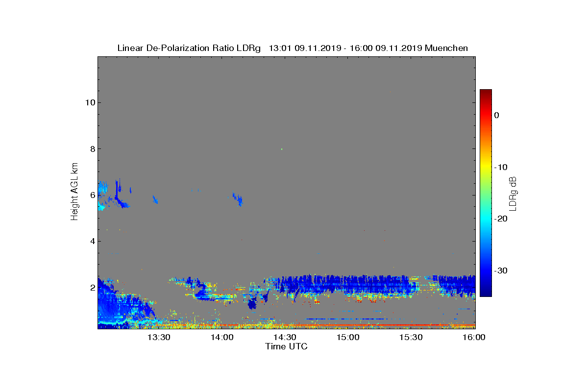This screenshot has height=392, width=588.
Task: Click the 16:00 time tick label
Action: pos(474,338)
